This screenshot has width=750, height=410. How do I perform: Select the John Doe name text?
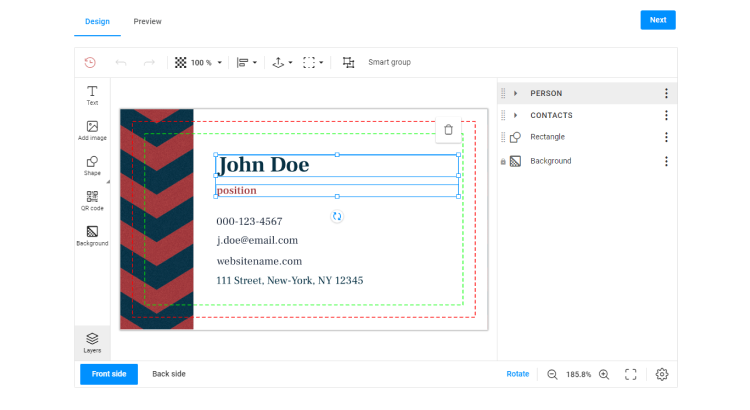pos(264,165)
